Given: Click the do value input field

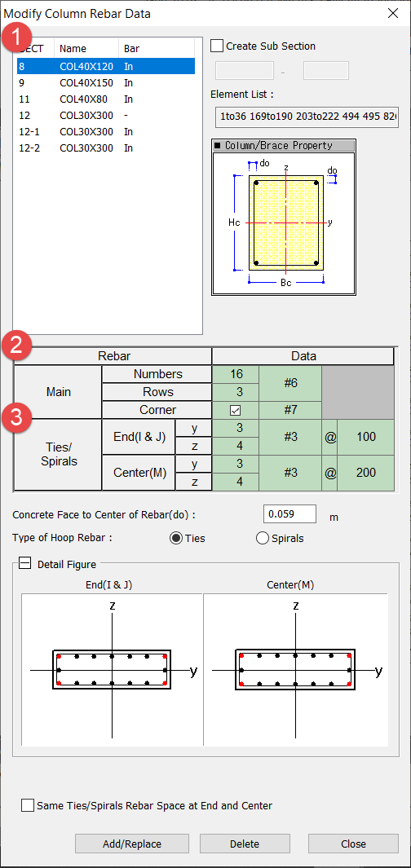Looking at the screenshot, I should (x=289, y=514).
